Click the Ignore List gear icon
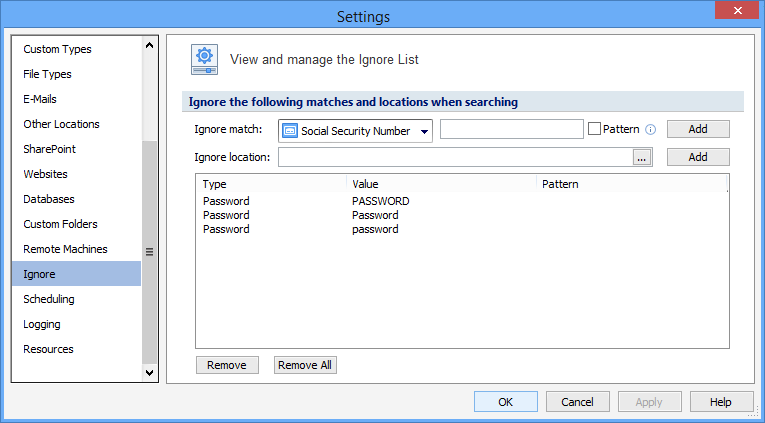 (x=205, y=60)
